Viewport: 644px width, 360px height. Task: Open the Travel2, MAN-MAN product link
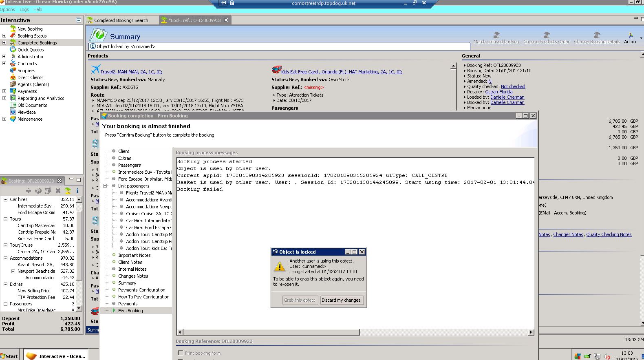pos(131,72)
